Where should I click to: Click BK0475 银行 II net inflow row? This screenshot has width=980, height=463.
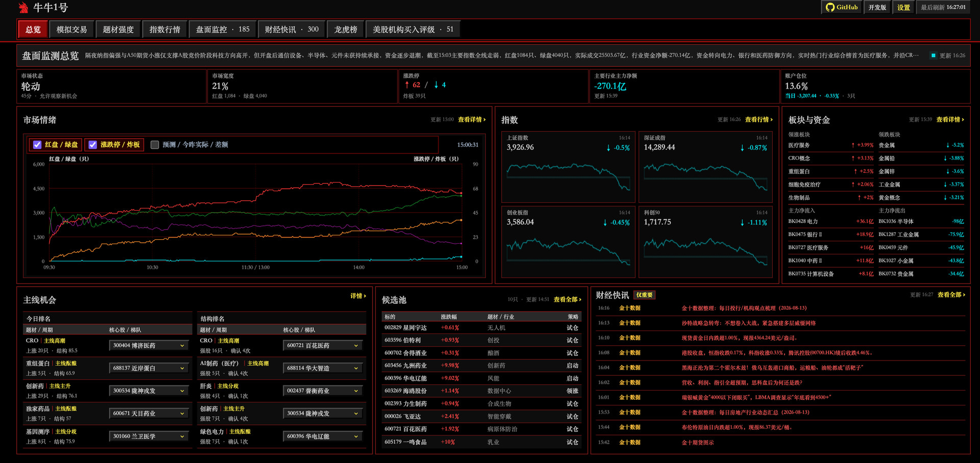click(831, 235)
